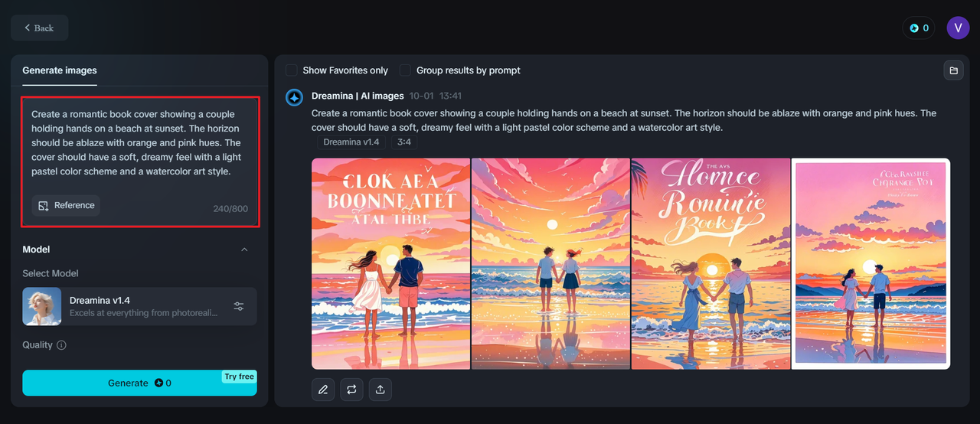Click the Dreamina AI images avatar icon
980x424 pixels.
point(294,97)
